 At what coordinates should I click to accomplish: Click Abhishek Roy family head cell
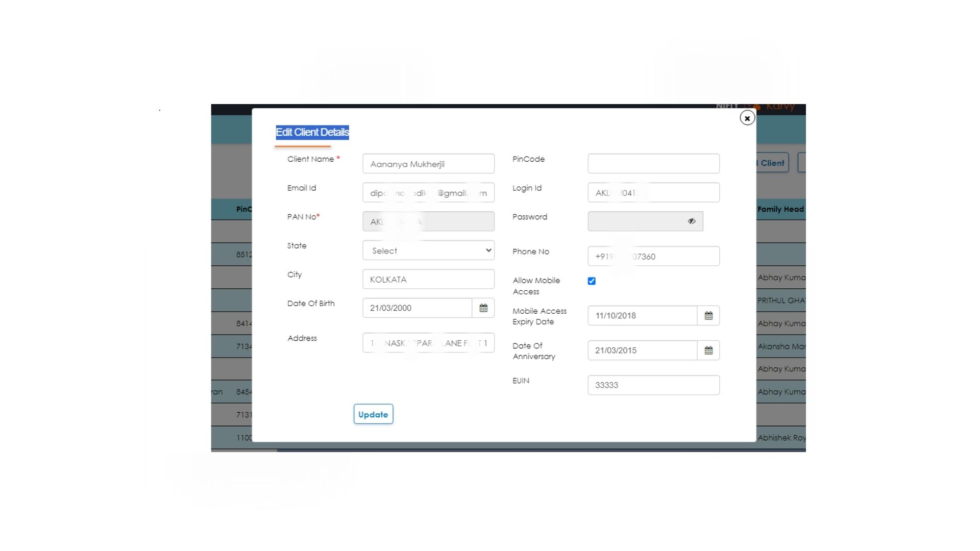point(781,438)
